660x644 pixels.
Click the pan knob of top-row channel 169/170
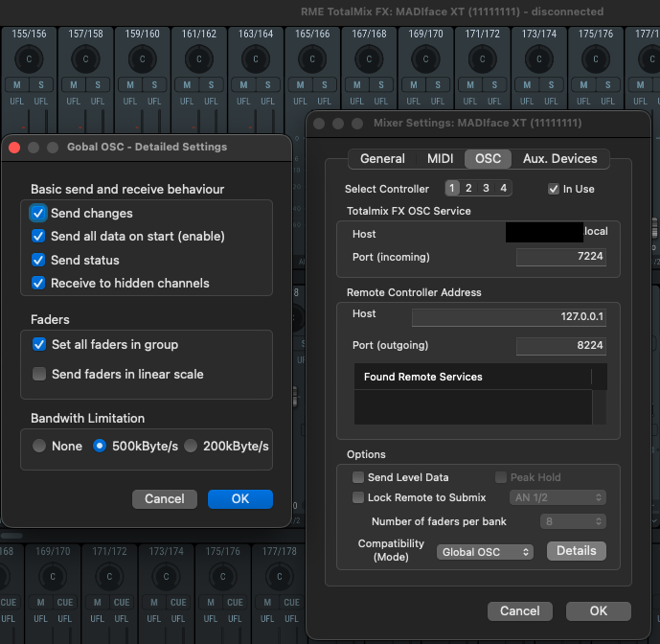coord(425,59)
